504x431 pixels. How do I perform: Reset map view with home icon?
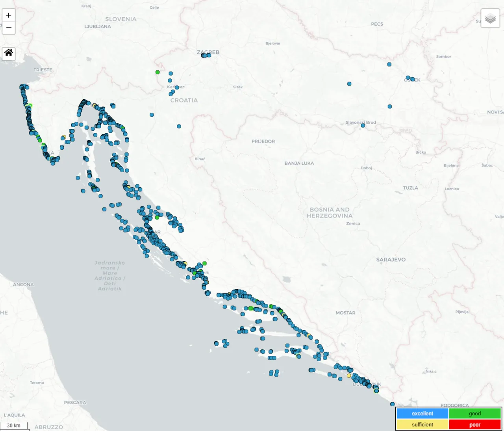(x=9, y=53)
